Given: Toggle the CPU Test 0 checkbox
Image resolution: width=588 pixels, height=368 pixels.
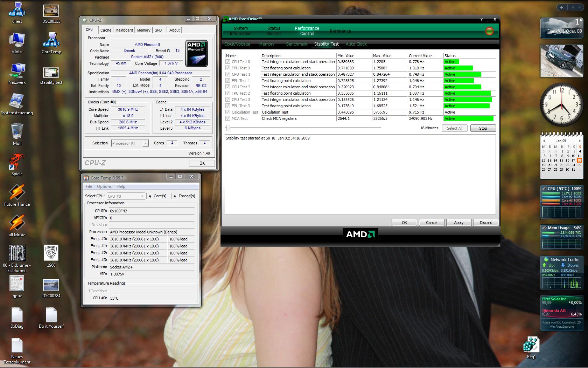Looking at the screenshot, I should 228,62.
